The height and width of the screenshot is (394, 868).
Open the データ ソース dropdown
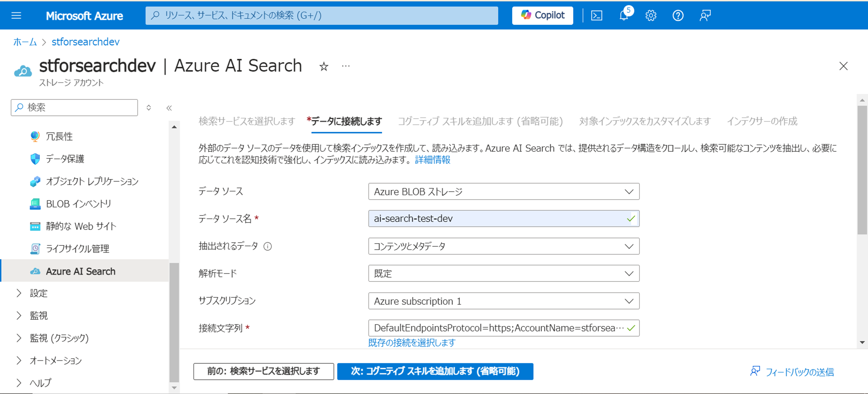[504, 192]
